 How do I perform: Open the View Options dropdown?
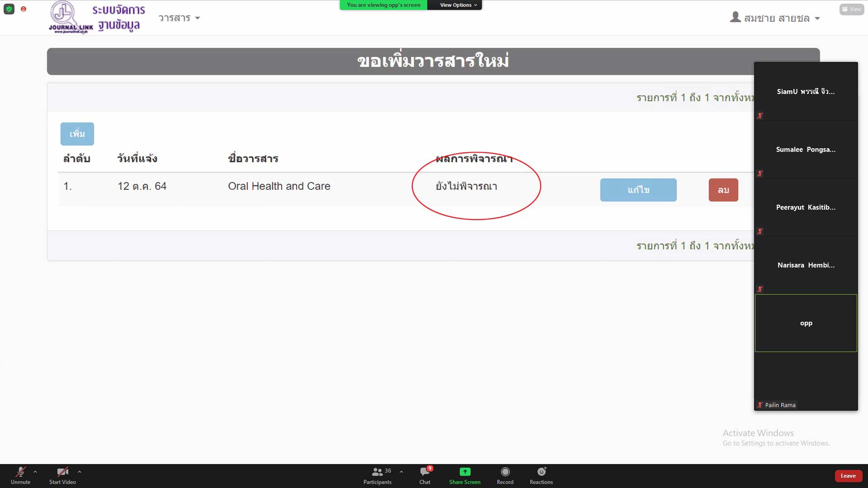pos(458,5)
